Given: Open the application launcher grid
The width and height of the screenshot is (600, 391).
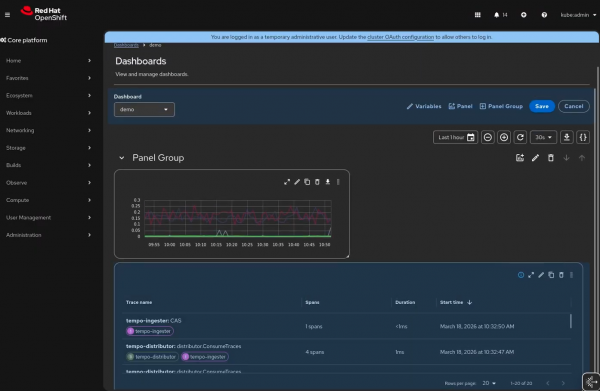Looking at the screenshot, I should click(478, 15).
